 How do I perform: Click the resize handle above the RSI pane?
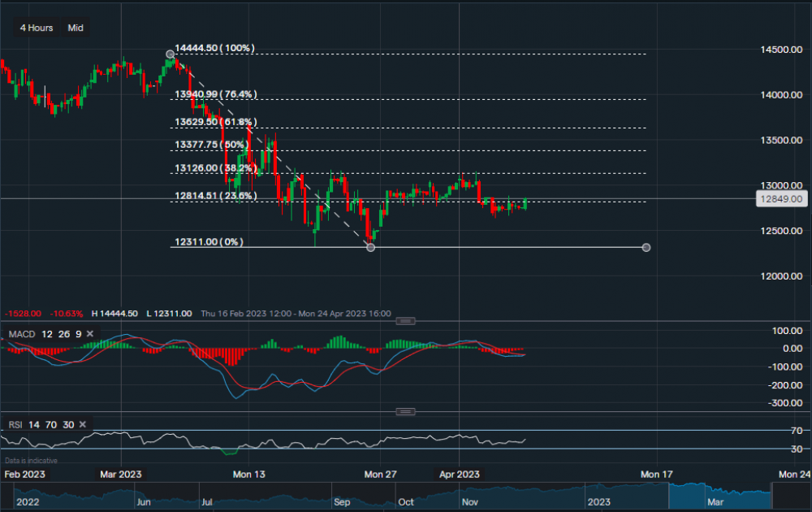click(404, 412)
